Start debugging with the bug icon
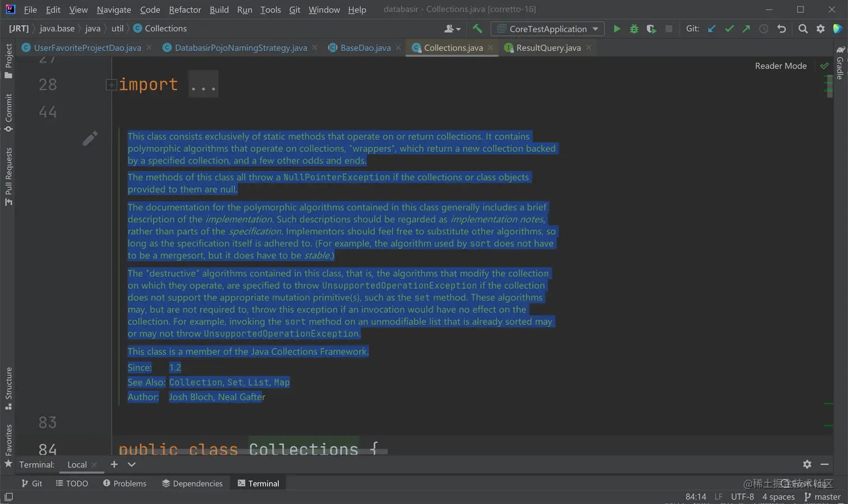Image resolution: width=848 pixels, height=504 pixels. pyautogui.click(x=634, y=29)
